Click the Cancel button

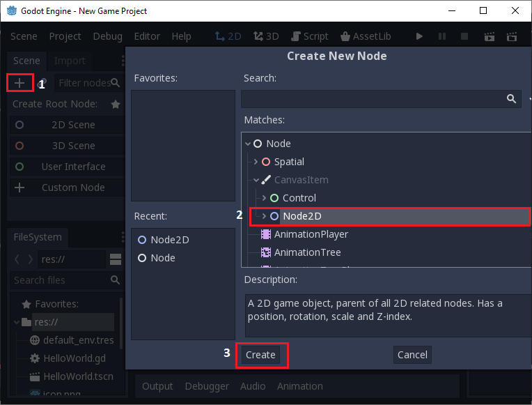coord(412,355)
